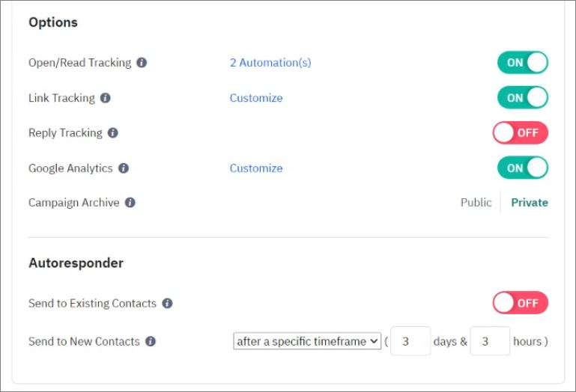Switch off Google Analytics toggle
Viewport: 576px width, 392px height.
click(523, 168)
